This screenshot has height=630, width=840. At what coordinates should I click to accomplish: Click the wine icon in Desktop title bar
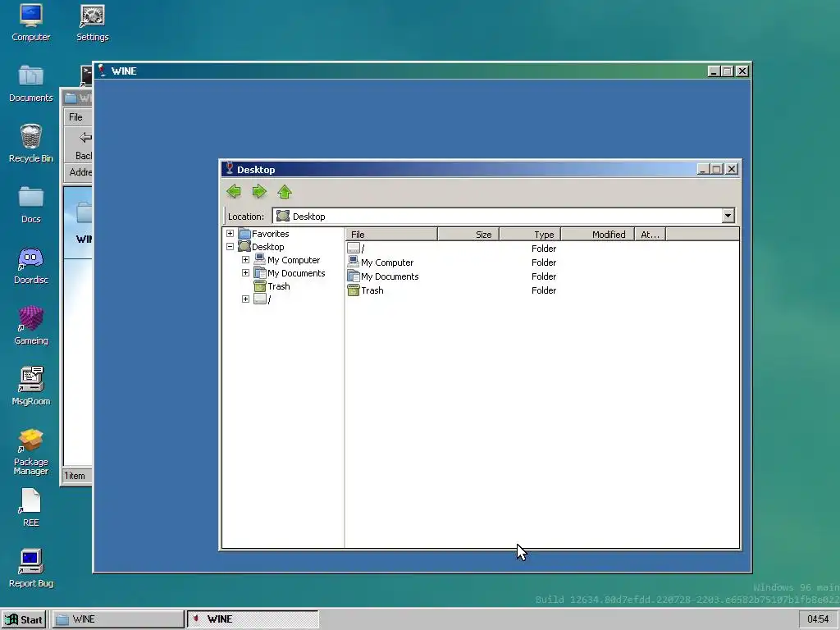point(230,168)
